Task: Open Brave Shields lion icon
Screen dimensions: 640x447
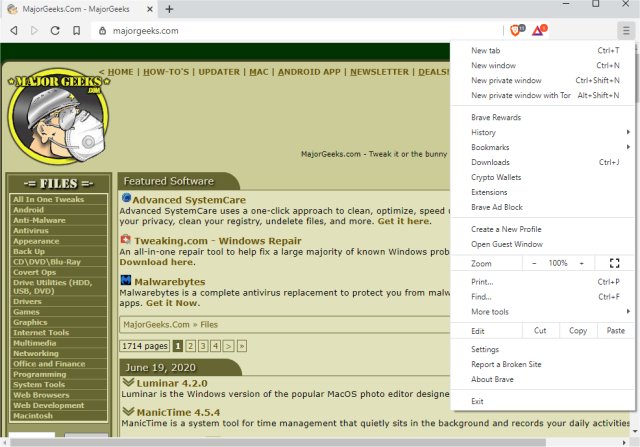Action: (x=517, y=30)
